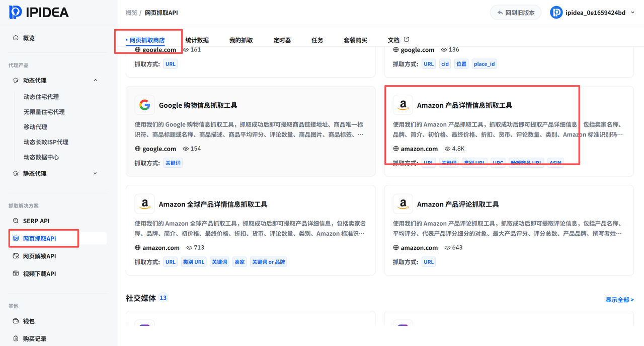644x346 pixels.
Task: Select 移动代理 in the sidebar
Action: tap(35, 127)
